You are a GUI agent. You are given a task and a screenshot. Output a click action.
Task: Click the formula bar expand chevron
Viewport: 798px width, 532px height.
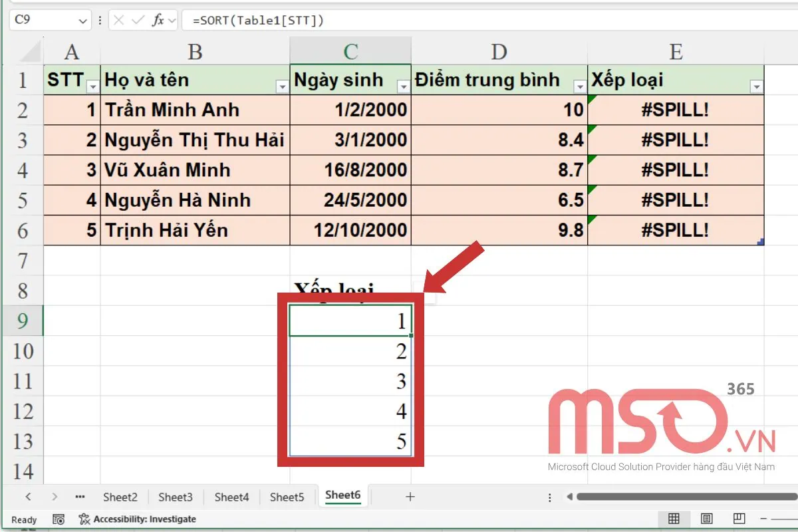point(171,20)
